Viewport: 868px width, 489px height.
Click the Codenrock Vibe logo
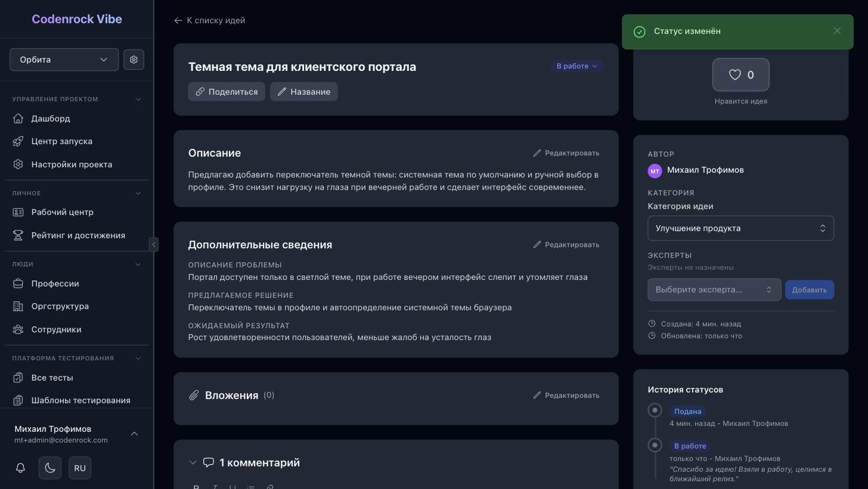77,19
